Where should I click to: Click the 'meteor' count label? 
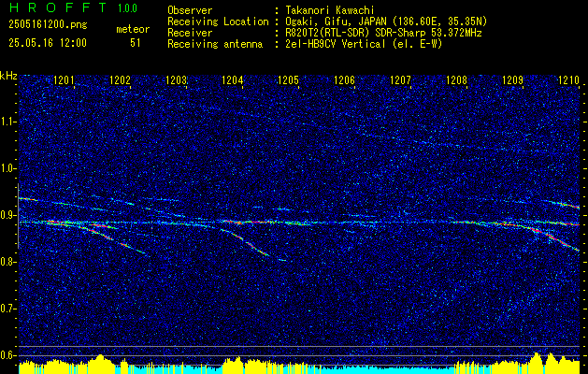133,29
